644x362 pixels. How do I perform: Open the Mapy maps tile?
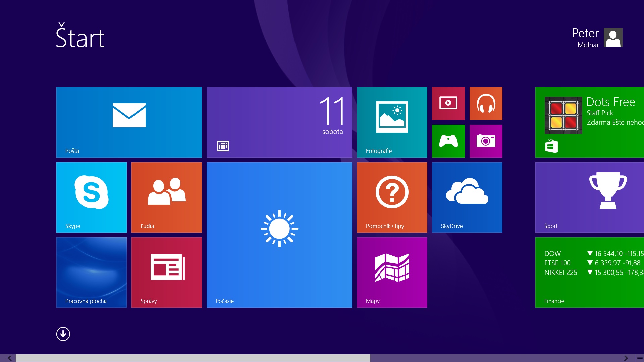tap(392, 273)
